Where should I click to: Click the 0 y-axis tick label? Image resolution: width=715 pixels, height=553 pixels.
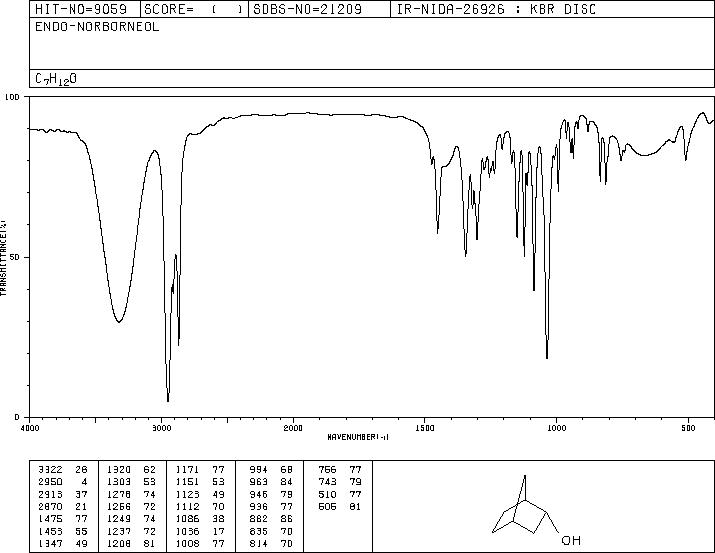click(x=17, y=417)
